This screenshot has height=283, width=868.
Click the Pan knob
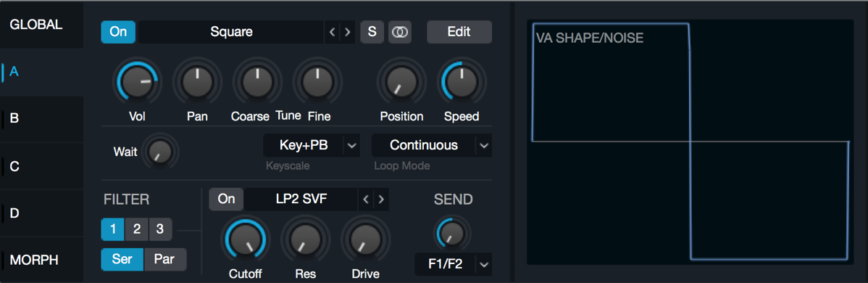pos(196,82)
